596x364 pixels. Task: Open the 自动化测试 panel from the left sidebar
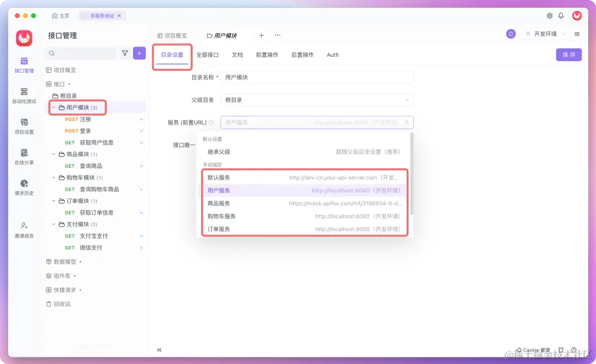point(23,97)
